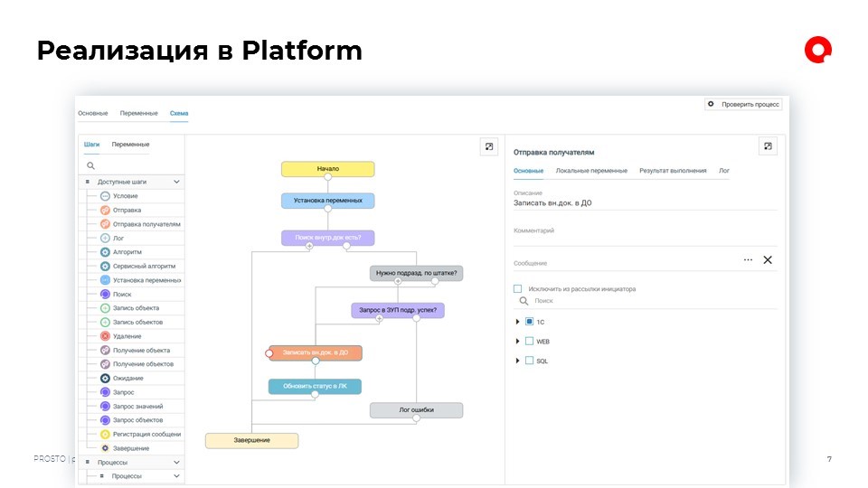This screenshot has width=868, height=488.
Task: Click the Условие step icon
Action: [105, 196]
